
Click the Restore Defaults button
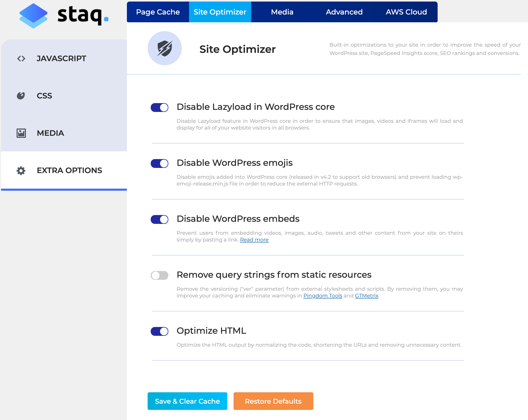pyautogui.click(x=273, y=401)
